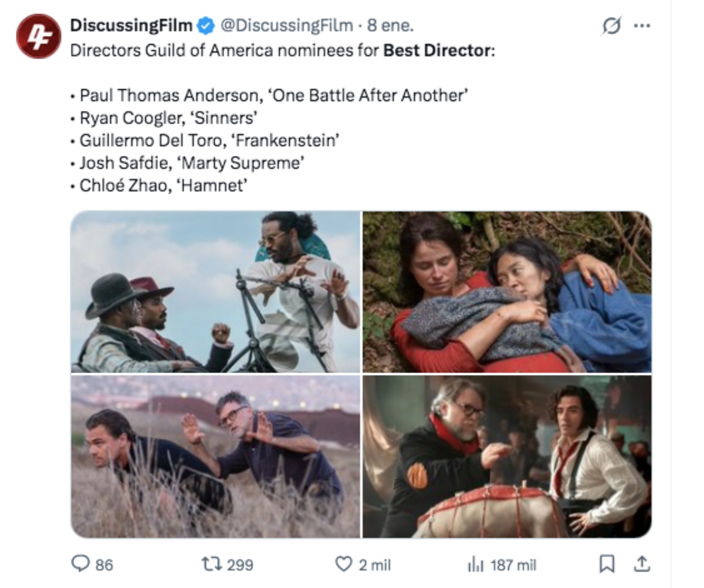Click the reply speech bubble icon

pyautogui.click(x=80, y=564)
